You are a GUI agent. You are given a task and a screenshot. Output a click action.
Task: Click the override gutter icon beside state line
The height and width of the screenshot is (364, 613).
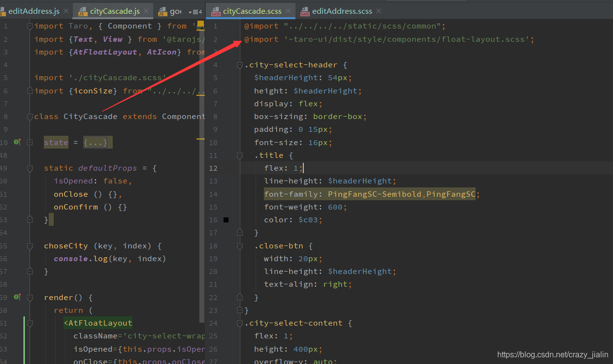coord(17,142)
